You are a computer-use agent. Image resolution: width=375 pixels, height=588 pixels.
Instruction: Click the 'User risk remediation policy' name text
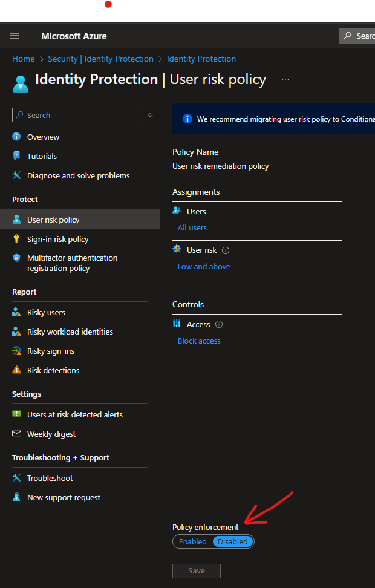click(x=221, y=166)
